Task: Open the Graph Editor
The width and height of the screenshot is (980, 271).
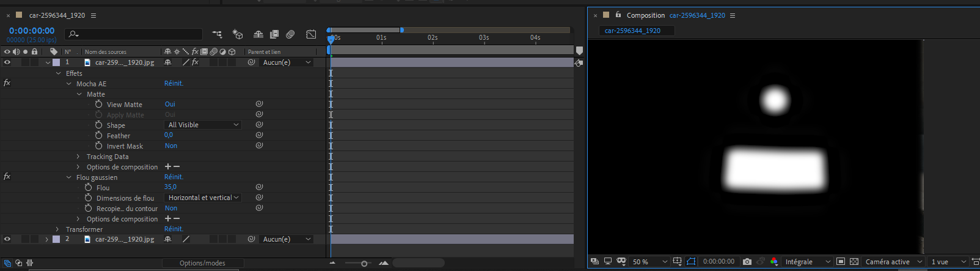Action: tap(311, 35)
